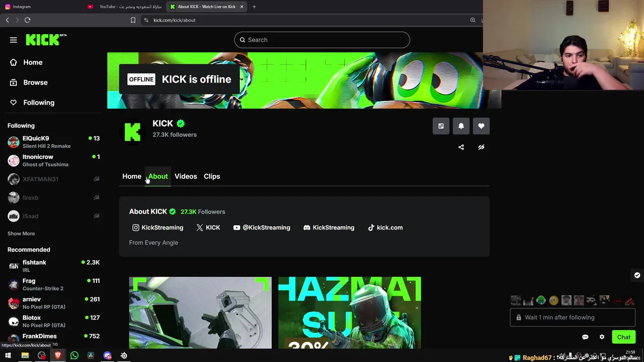The height and width of the screenshot is (362, 644).
Task: Open recommended channel arniev
Action: (53, 303)
